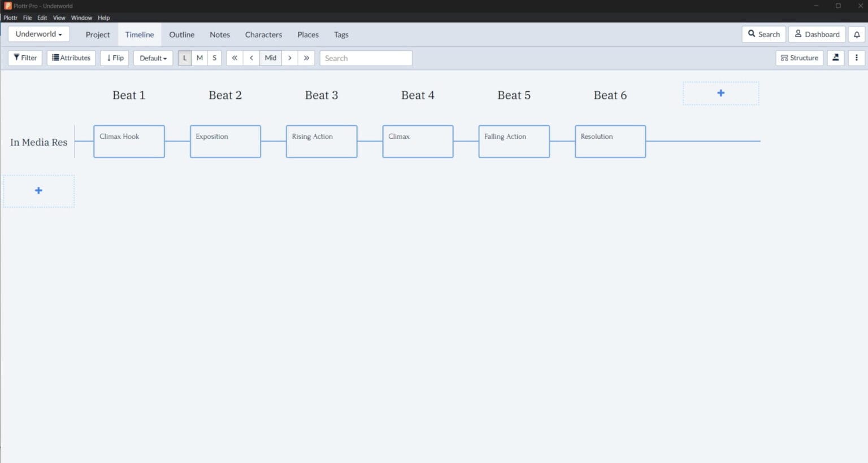This screenshot has width=868, height=463.
Task: Open the Dashboard
Action: [x=817, y=34]
